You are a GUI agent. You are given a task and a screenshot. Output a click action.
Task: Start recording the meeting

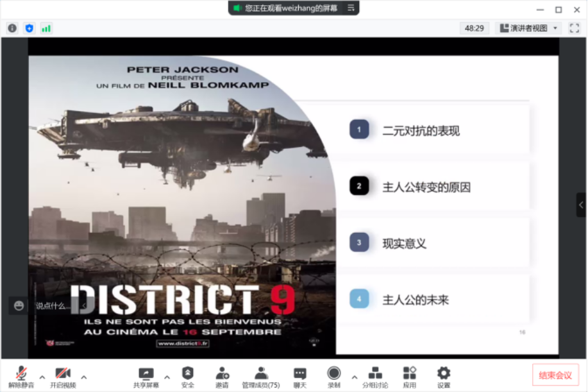pos(333,377)
